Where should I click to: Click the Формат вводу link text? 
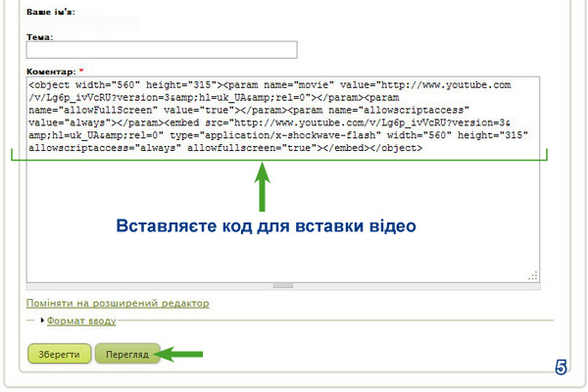82,320
